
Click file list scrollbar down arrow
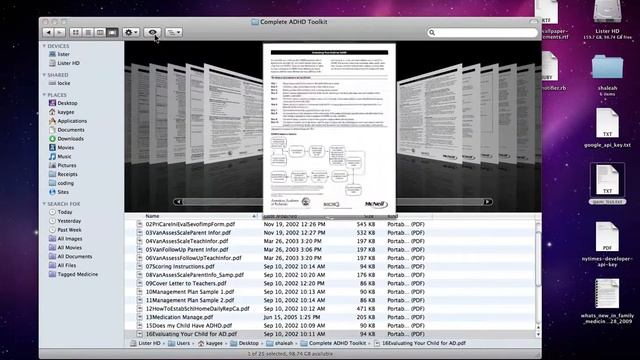pos(538,334)
